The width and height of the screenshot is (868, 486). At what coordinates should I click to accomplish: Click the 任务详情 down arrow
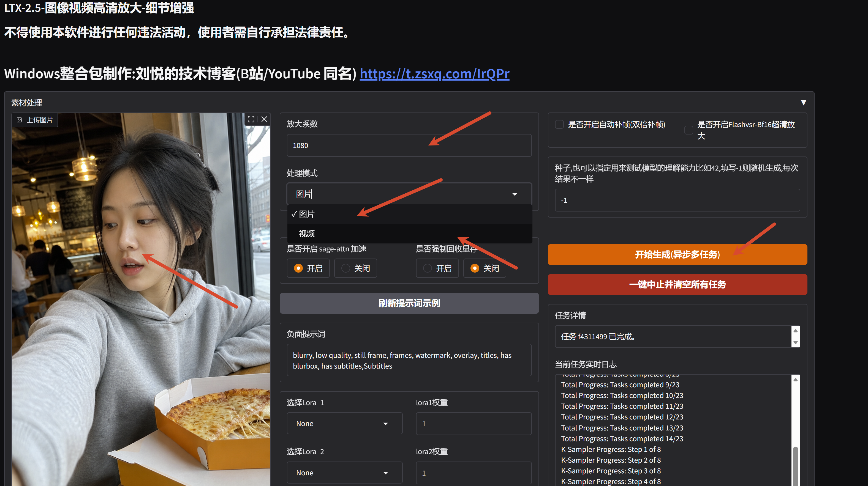[x=796, y=342]
